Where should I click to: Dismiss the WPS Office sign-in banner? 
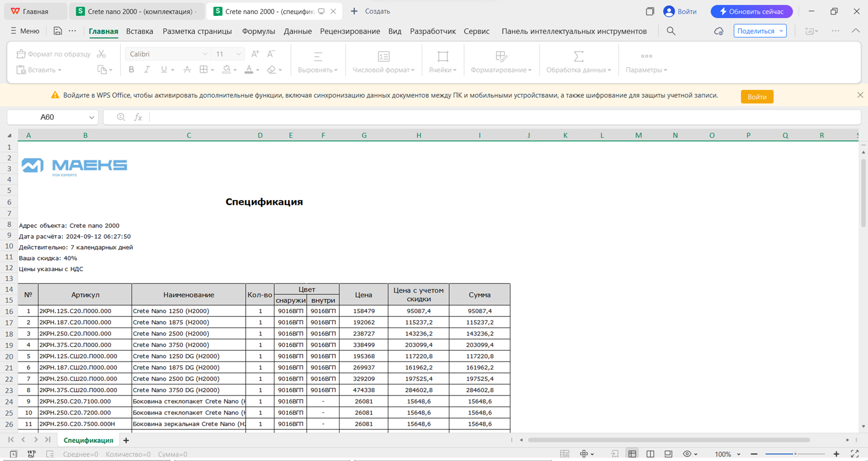click(860, 95)
